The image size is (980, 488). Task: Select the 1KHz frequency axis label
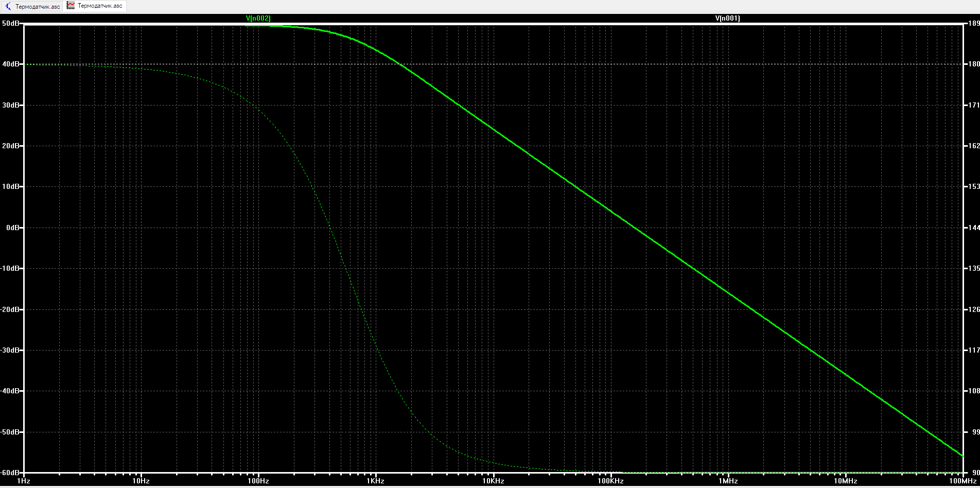[x=376, y=481]
